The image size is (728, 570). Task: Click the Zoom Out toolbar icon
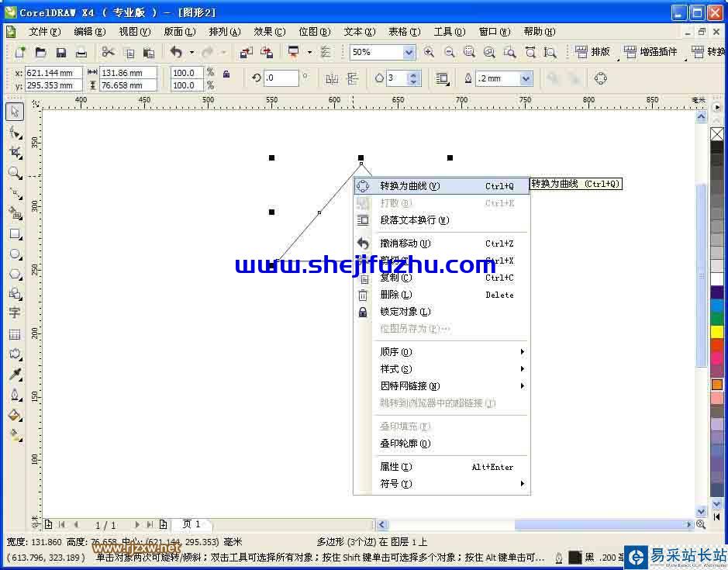(449, 52)
